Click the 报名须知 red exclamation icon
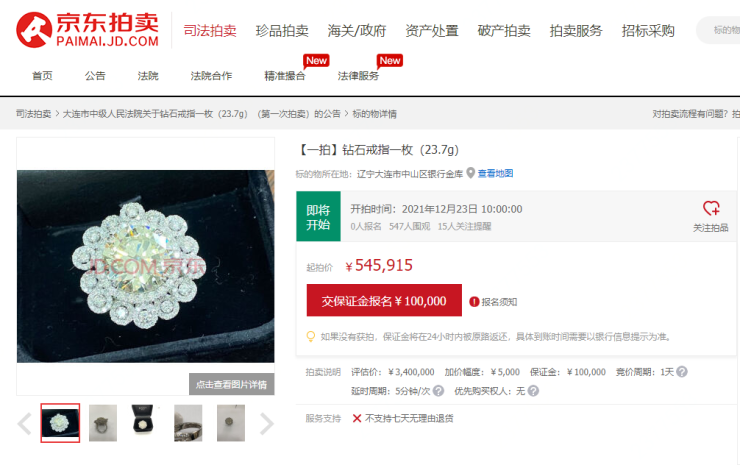This screenshot has width=740, height=465. [x=474, y=302]
